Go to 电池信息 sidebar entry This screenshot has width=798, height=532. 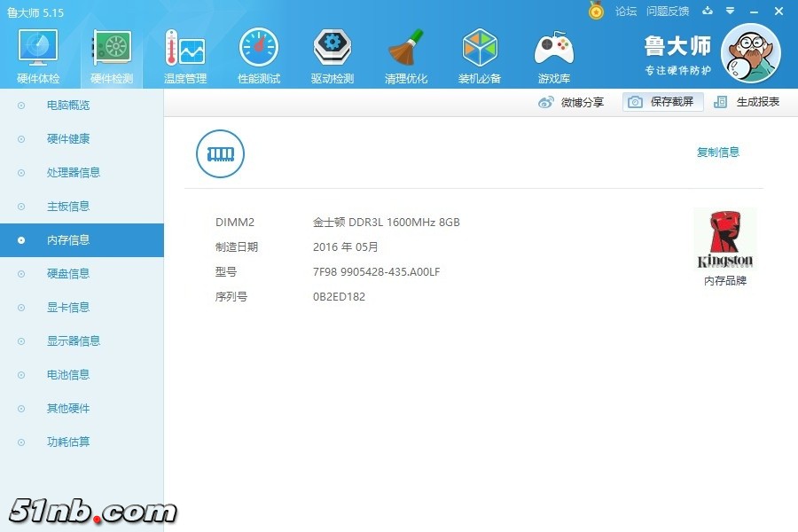point(68,375)
